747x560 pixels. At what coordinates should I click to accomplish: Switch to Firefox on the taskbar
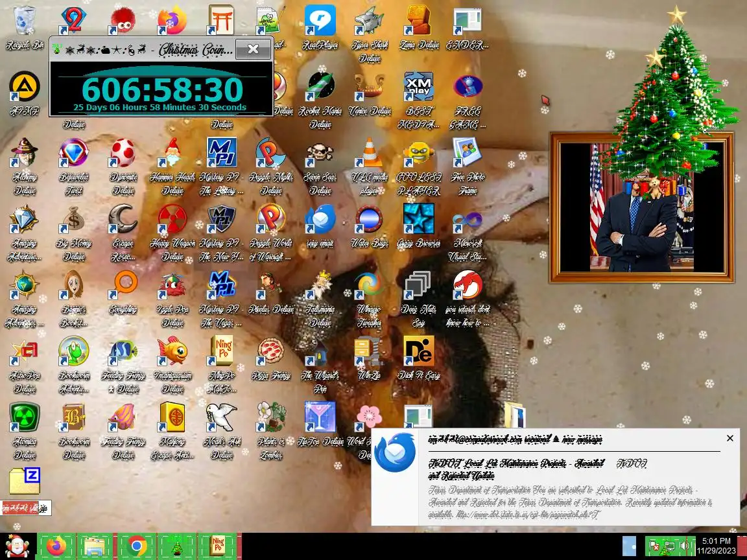click(56, 546)
